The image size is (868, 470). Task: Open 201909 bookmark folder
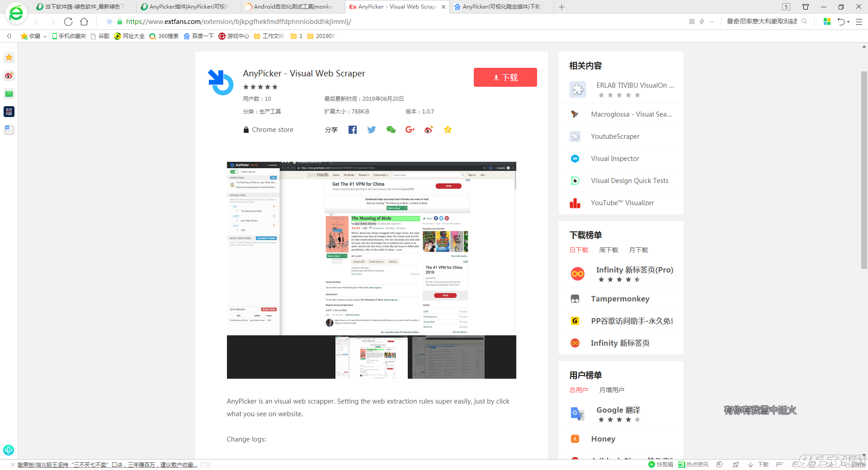click(321, 36)
